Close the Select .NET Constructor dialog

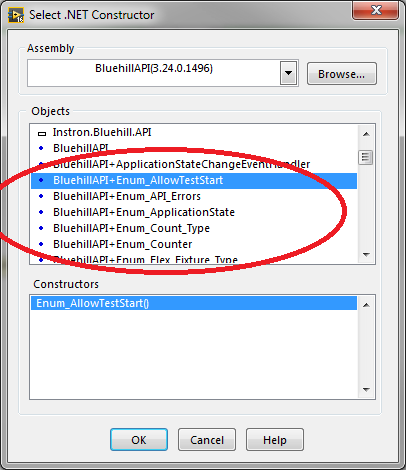pyautogui.click(x=375, y=11)
